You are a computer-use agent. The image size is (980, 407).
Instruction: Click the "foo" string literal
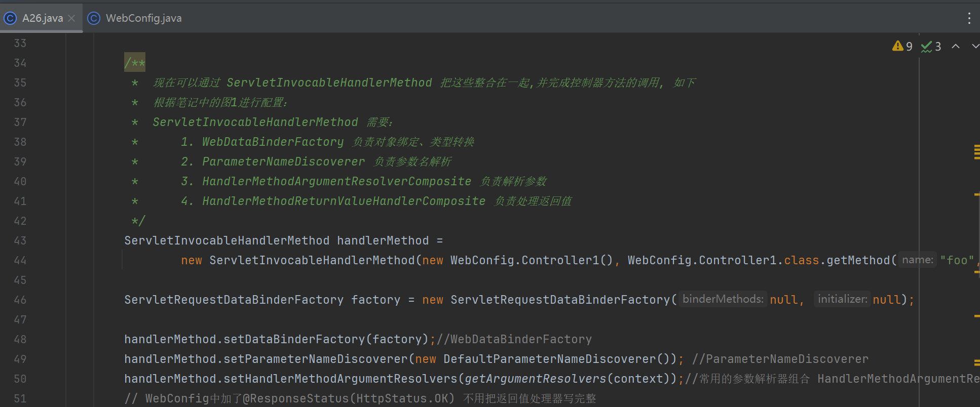tap(957, 260)
